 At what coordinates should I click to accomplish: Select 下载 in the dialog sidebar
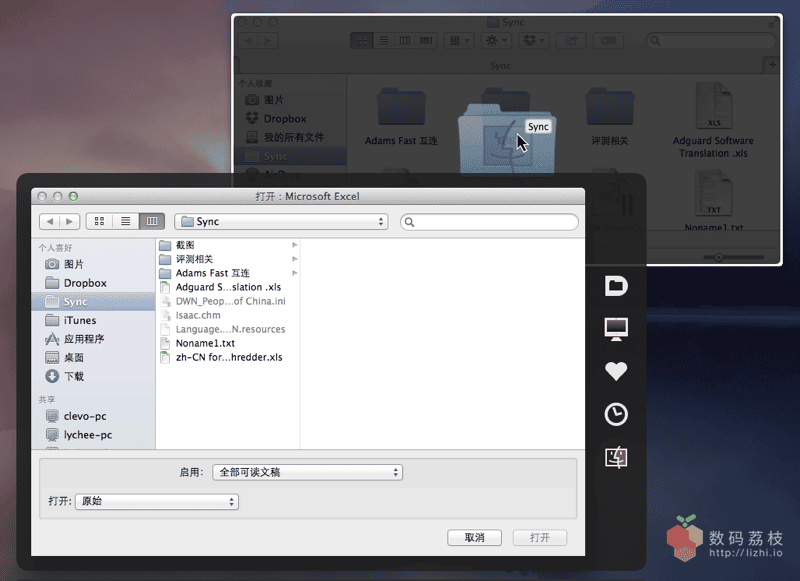tap(93, 376)
